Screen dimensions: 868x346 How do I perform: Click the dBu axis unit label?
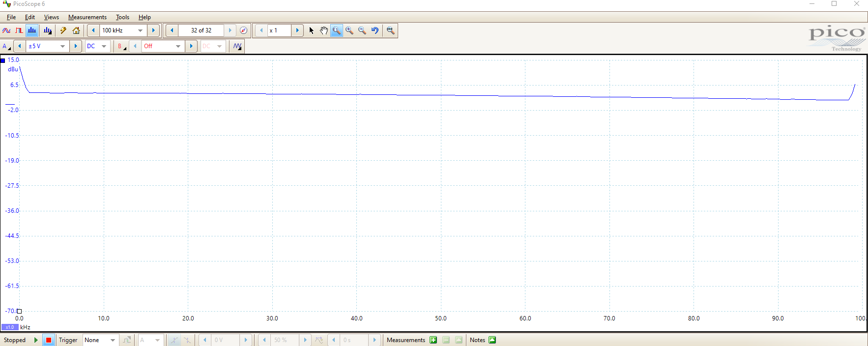click(13, 69)
